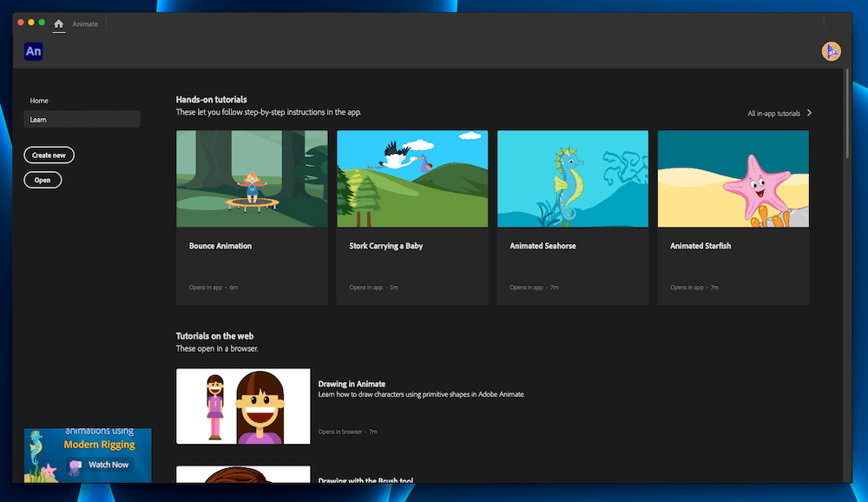Image resolution: width=868 pixels, height=502 pixels.
Task: Open the Animated Starfish tutorial thumbnail
Action: coord(733,178)
